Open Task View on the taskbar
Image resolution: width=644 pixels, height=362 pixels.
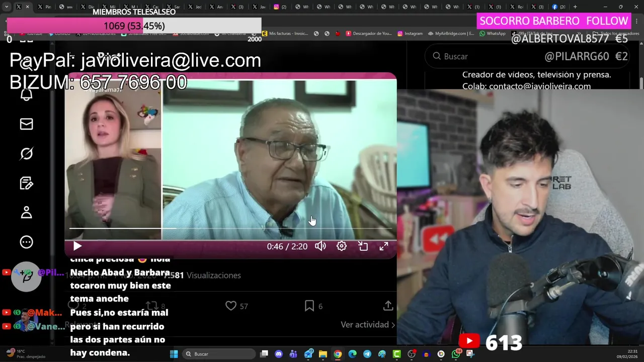264,354
